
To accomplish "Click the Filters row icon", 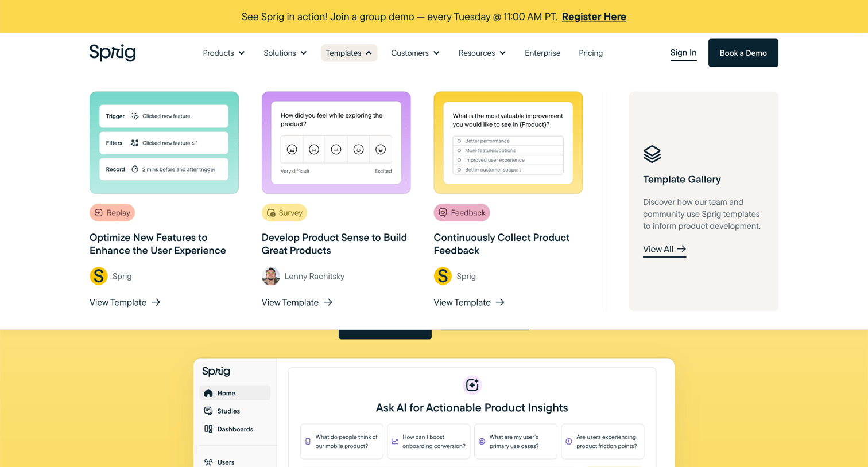I will tap(135, 143).
